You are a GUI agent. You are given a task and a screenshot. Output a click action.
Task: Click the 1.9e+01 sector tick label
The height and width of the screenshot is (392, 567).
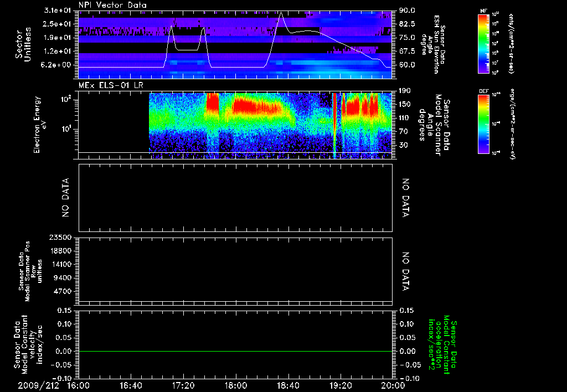[58, 38]
